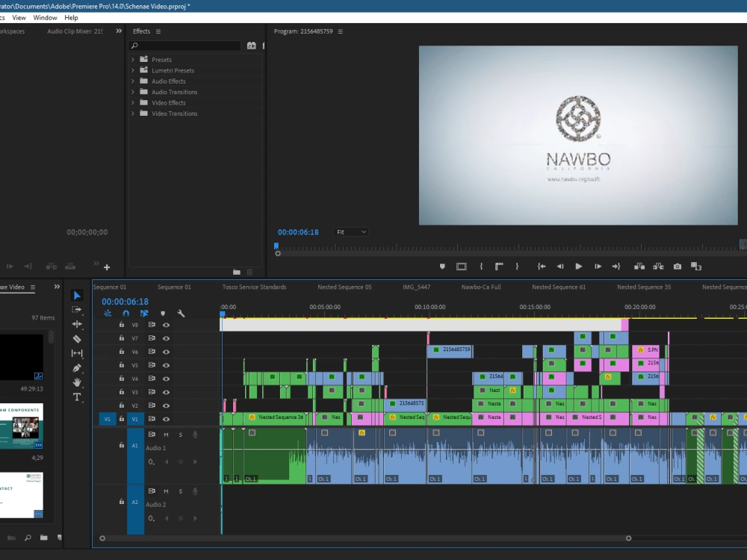Click the timeline timecode 00:00:06:18
The image size is (747, 560).
tap(125, 302)
